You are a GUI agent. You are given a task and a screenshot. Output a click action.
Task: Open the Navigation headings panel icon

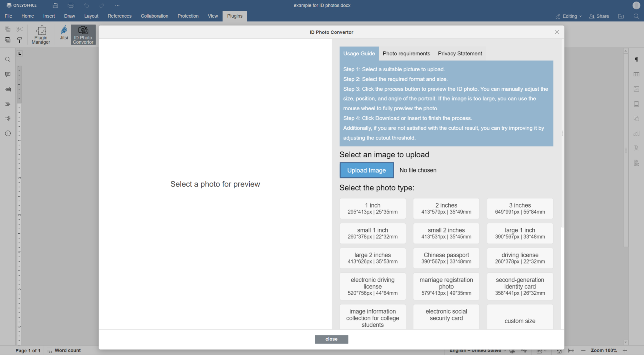point(8,104)
